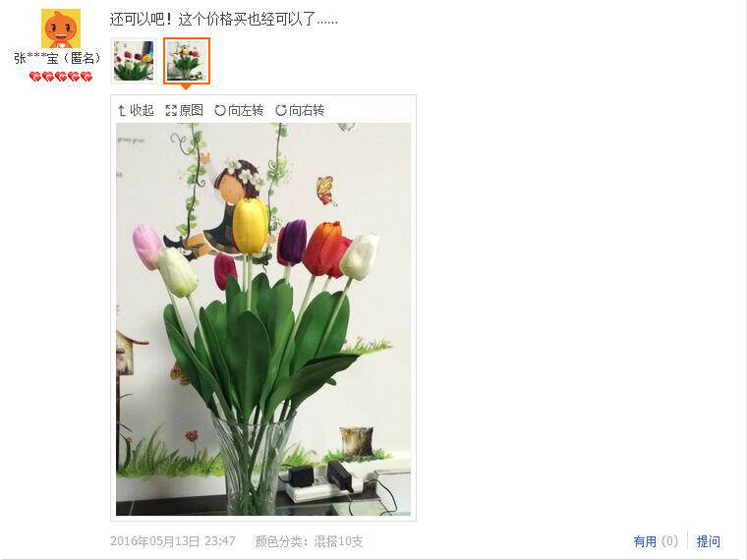Click the upward arrow icon beside 收起
The image size is (747, 560).
click(122, 110)
